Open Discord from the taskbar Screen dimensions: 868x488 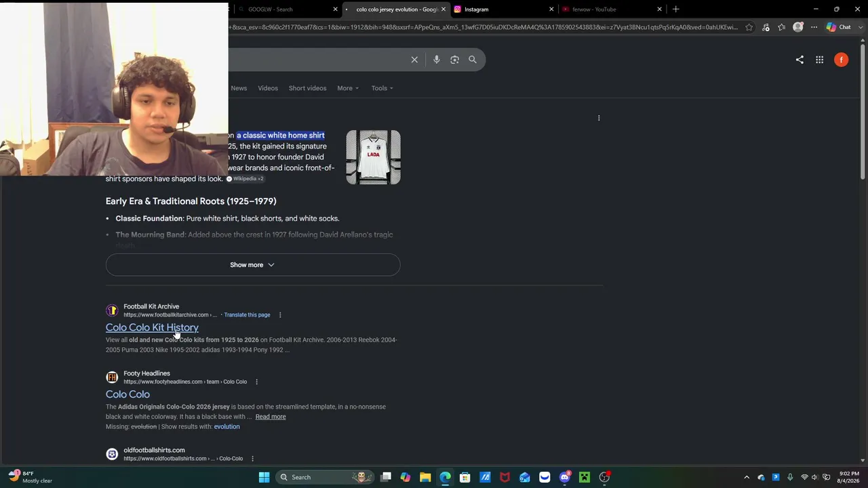564,477
